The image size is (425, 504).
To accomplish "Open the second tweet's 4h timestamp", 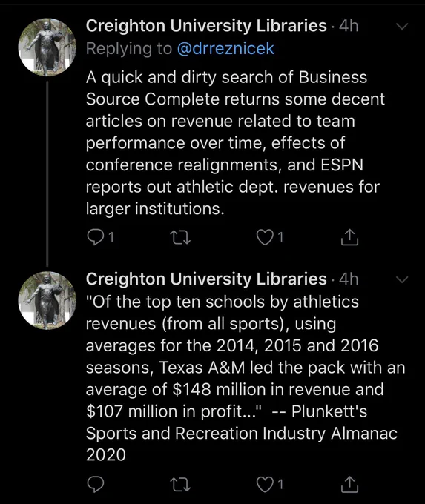I will pyautogui.click(x=349, y=279).
